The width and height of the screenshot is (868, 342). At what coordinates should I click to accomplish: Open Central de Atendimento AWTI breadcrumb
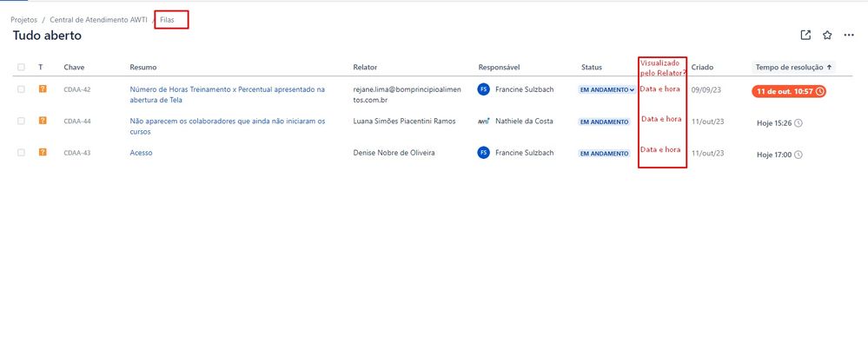click(98, 19)
